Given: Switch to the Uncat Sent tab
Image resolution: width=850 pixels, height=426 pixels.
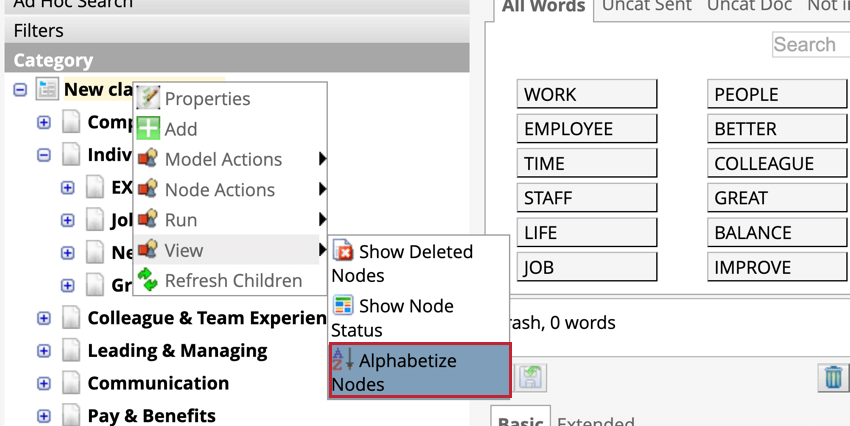Looking at the screenshot, I should (x=647, y=7).
